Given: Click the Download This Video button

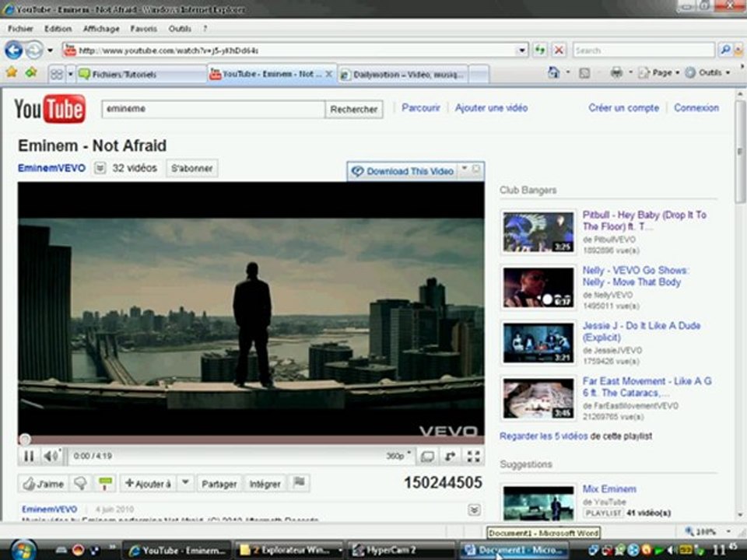Looking at the screenshot, I should click(403, 171).
